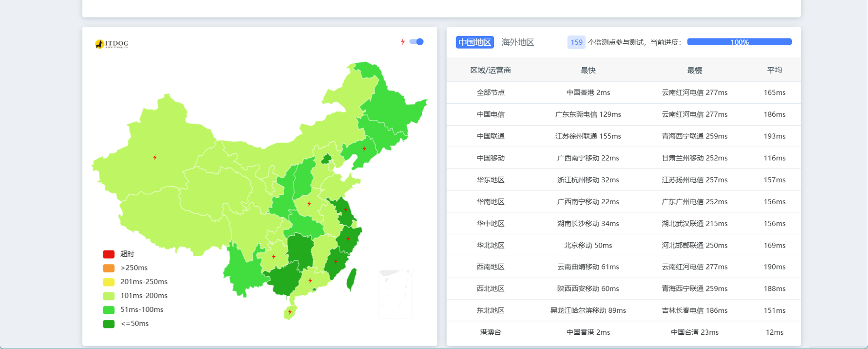This screenshot has height=349, width=868.
Task: Click the red lightning icon beside the switch
Action: point(403,42)
